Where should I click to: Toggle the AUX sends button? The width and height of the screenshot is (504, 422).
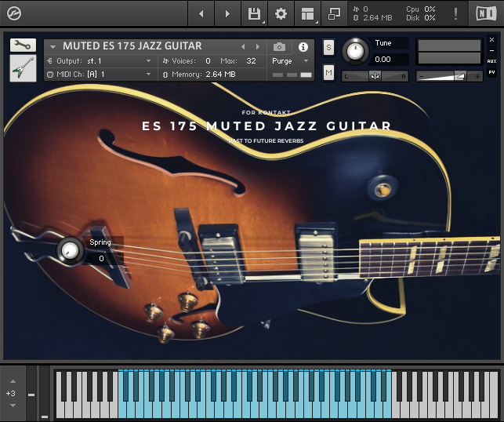pos(491,61)
